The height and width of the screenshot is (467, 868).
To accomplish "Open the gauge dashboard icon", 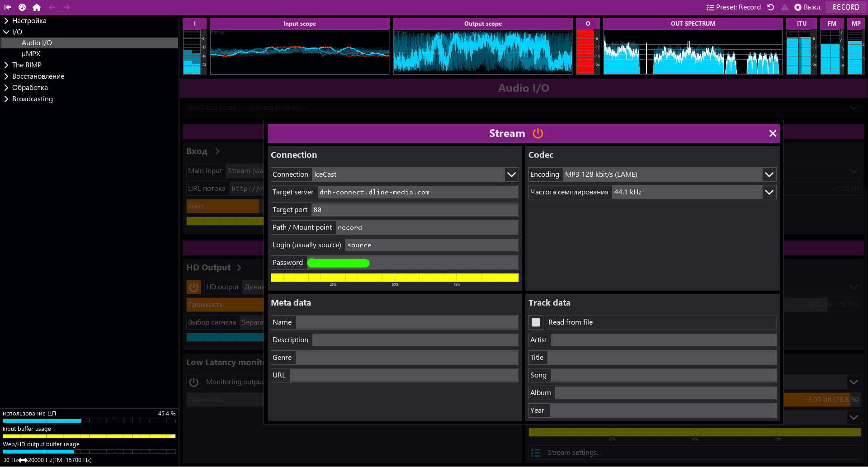I will pos(22,7).
